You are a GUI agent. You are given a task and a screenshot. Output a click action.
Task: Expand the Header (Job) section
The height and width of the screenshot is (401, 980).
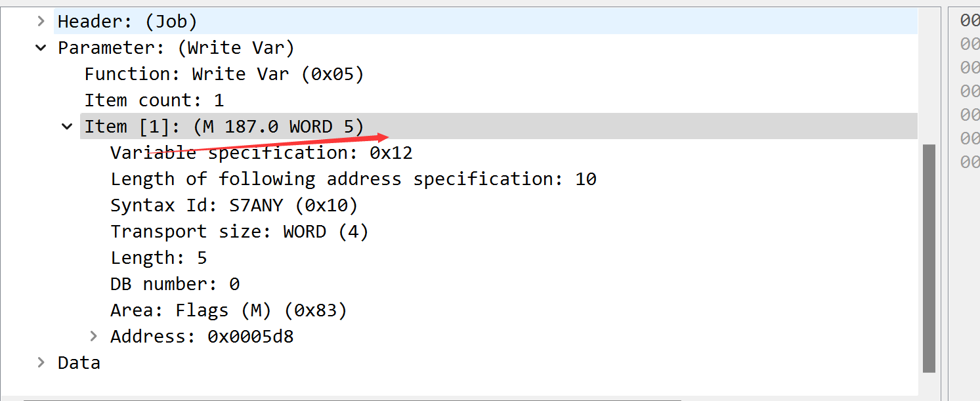pos(41,21)
